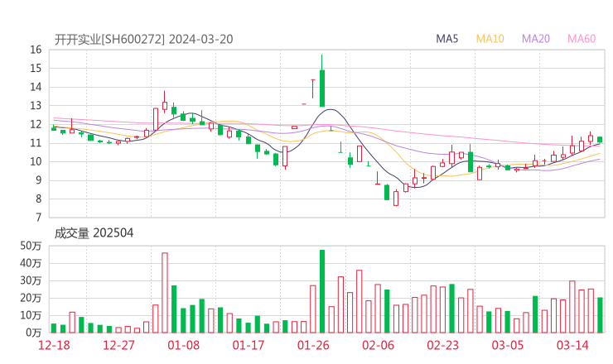
Task: Click the 02-06 date axis label
Action: click(378, 345)
